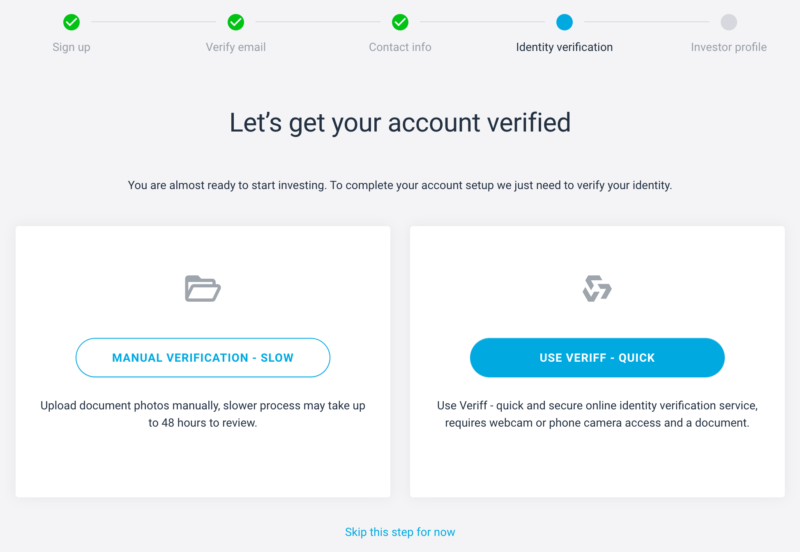
Task: Go to the Verify email step label
Action: pos(236,47)
